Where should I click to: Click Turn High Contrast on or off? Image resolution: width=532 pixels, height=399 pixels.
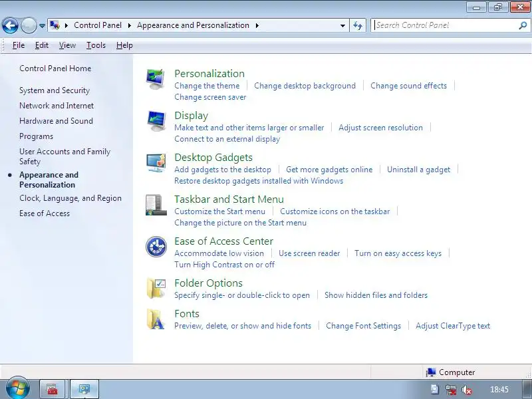tap(224, 265)
